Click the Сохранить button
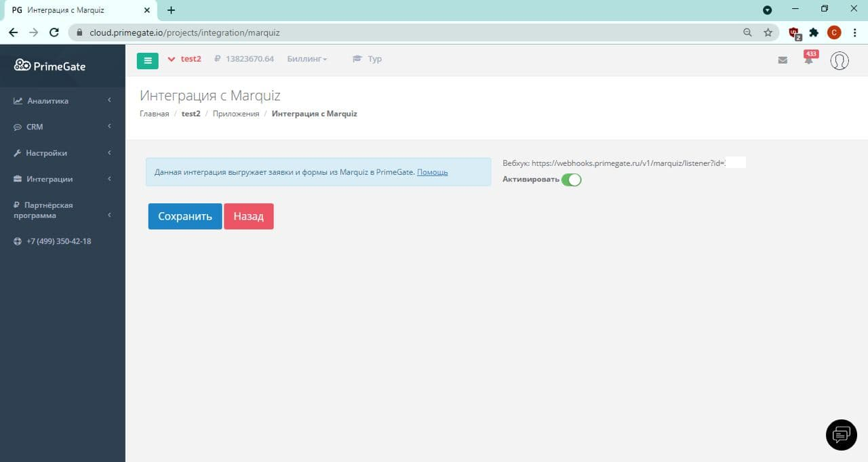Screen dimensions: 868x462 (185, 216)
